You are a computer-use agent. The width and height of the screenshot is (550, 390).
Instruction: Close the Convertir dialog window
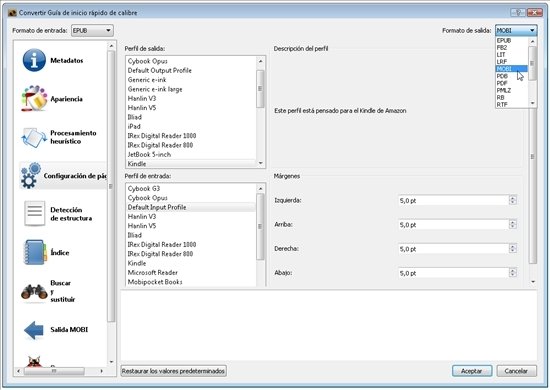pos(534,13)
